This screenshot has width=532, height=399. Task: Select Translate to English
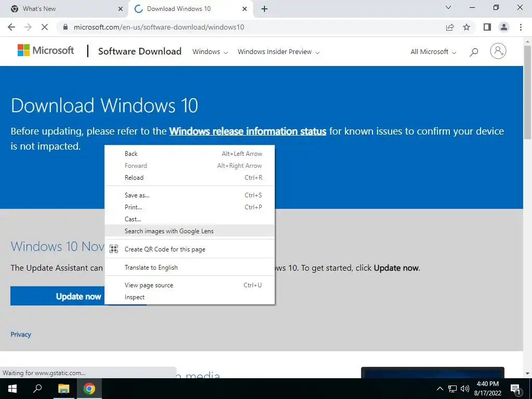point(190,267)
